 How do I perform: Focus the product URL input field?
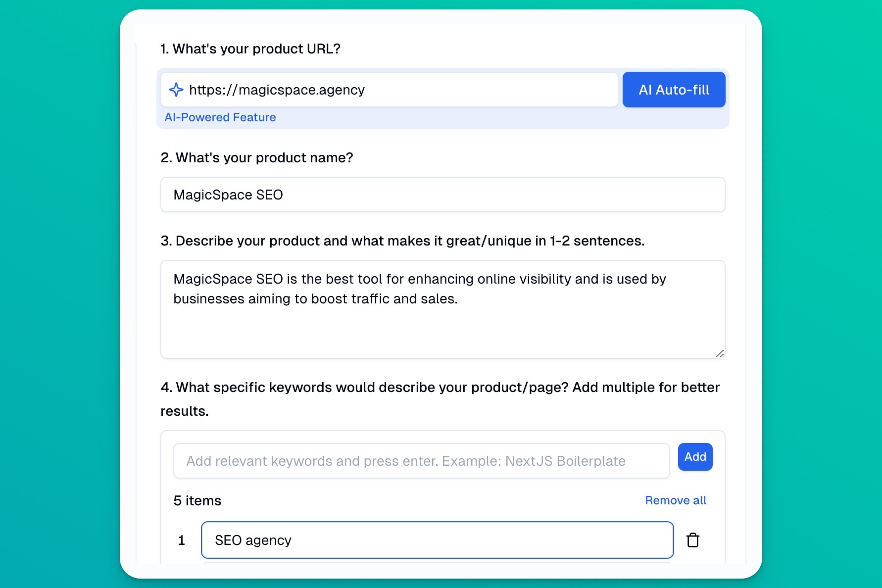coord(396,90)
